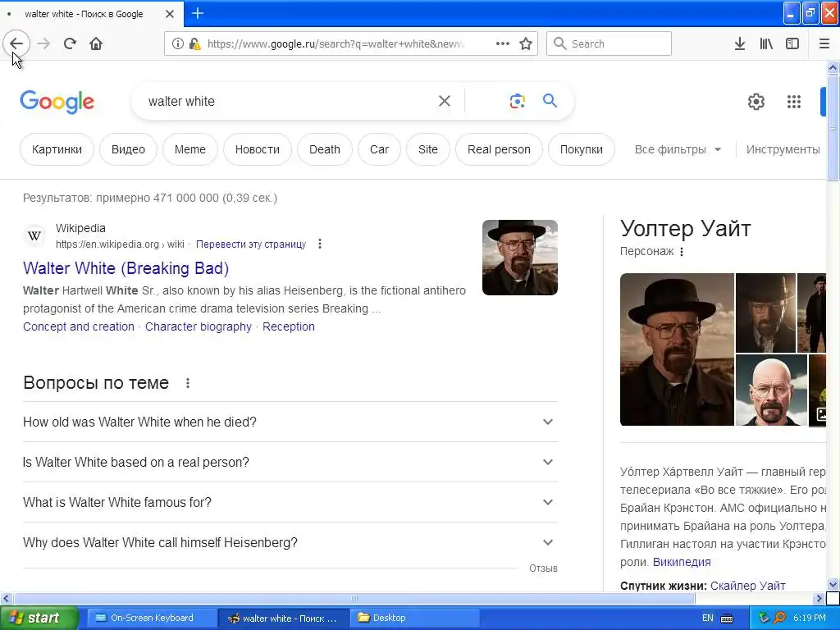Image resolution: width=840 pixels, height=630 pixels.
Task: Select the Car filter chip
Action: point(379,149)
